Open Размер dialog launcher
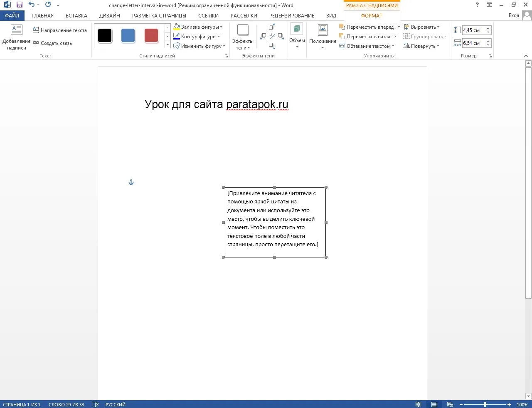Viewport: 532px width, 408px height. (490, 56)
